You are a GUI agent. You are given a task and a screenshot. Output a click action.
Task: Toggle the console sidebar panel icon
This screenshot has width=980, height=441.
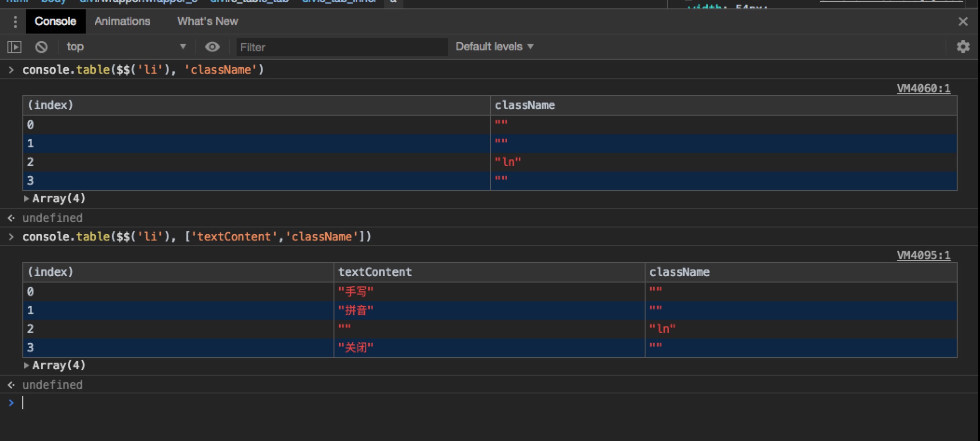(14, 47)
